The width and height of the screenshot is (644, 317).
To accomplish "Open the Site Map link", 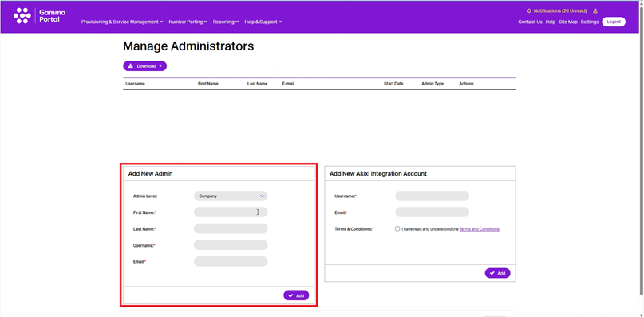I will (x=568, y=22).
